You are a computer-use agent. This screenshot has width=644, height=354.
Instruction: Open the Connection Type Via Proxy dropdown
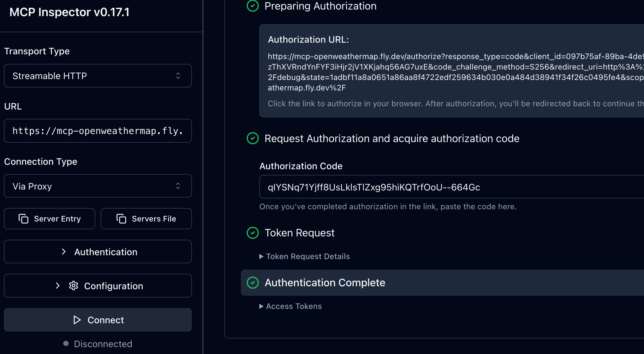click(98, 186)
